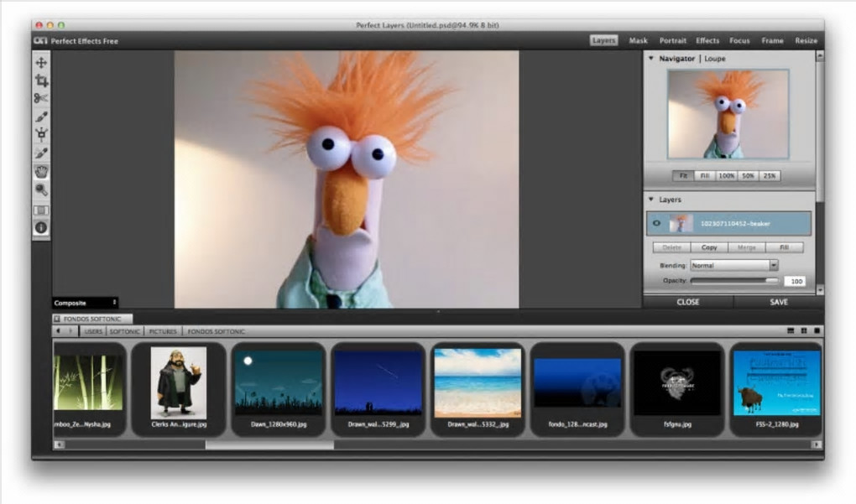Set navigator zoom to 25%
Image resolution: width=856 pixels, height=504 pixels.
coord(770,175)
